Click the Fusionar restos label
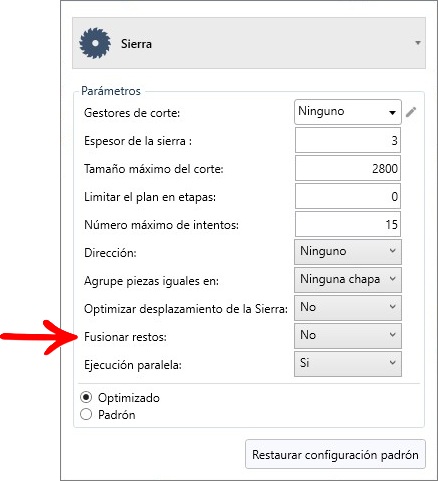This screenshot has width=438, height=481. tap(125, 337)
